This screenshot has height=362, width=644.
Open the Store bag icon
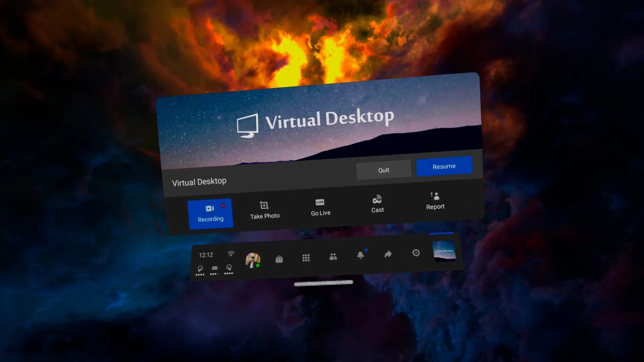(x=279, y=259)
